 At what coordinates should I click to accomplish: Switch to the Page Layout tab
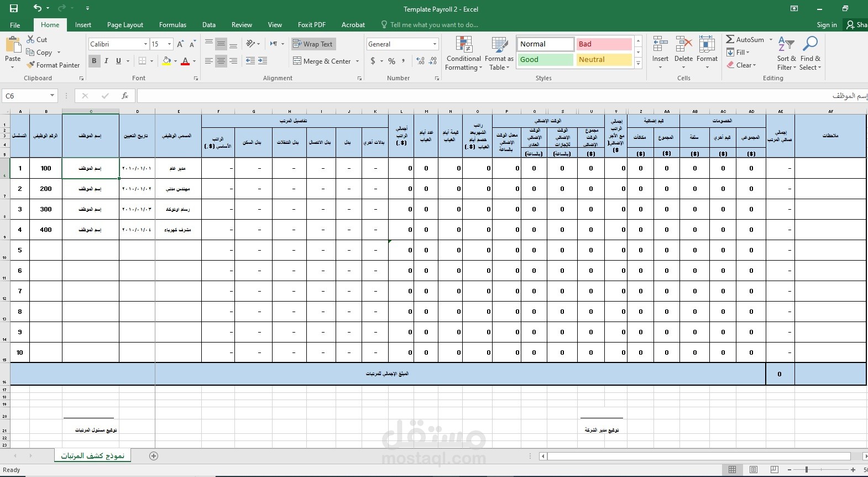[x=125, y=25]
